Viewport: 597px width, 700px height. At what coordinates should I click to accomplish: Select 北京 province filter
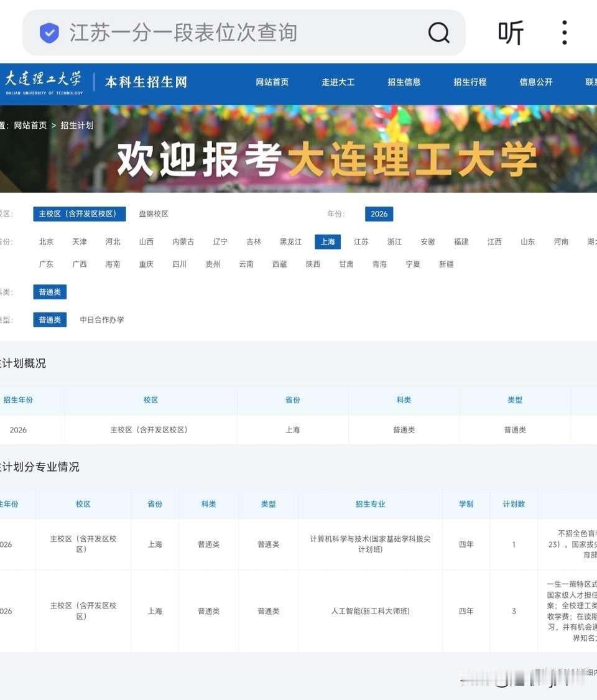[47, 241]
